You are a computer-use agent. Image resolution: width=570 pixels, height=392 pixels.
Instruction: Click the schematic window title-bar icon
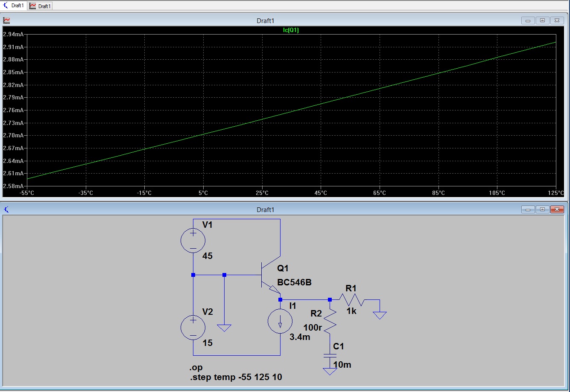(7, 209)
